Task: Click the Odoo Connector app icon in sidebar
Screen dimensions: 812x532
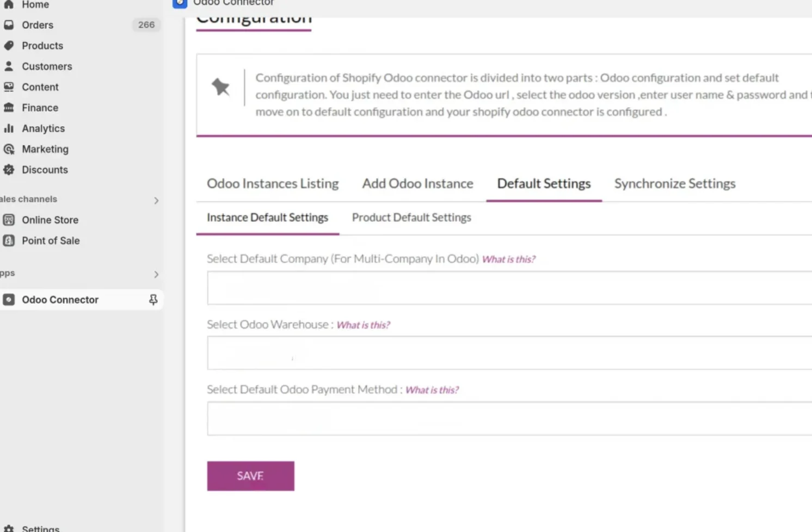Action: tap(9, 300)
